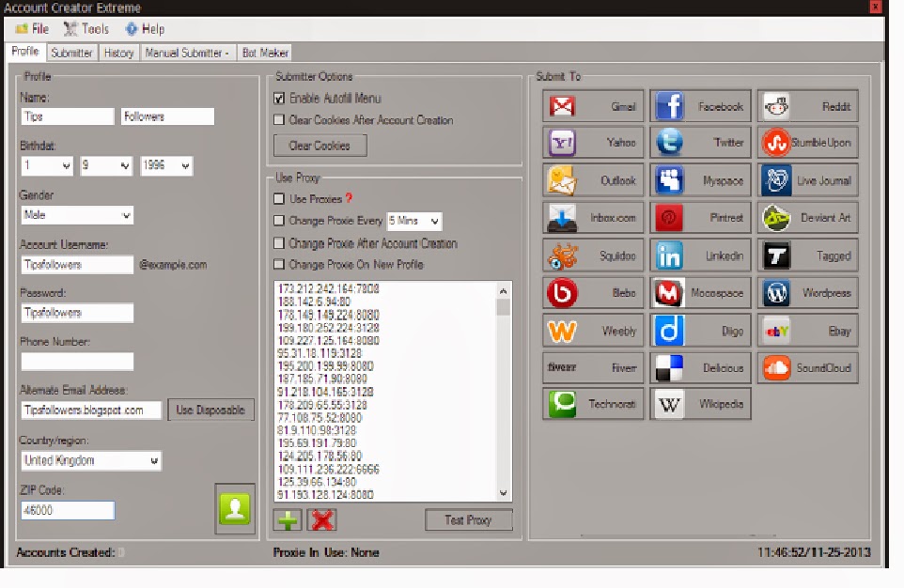Screen dimensions: 904x588
Task: Click the red question mark beside Use Proxies
Action: coord(349,198)
